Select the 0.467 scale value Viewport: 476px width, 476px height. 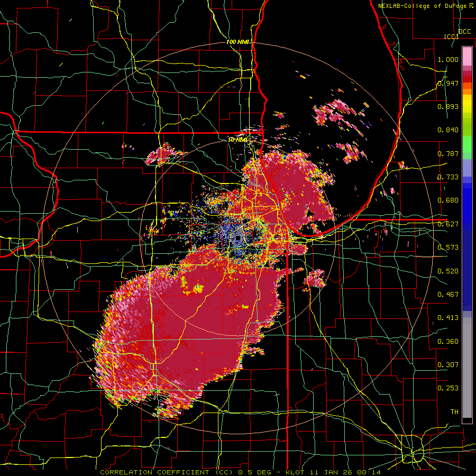(448, 295)
